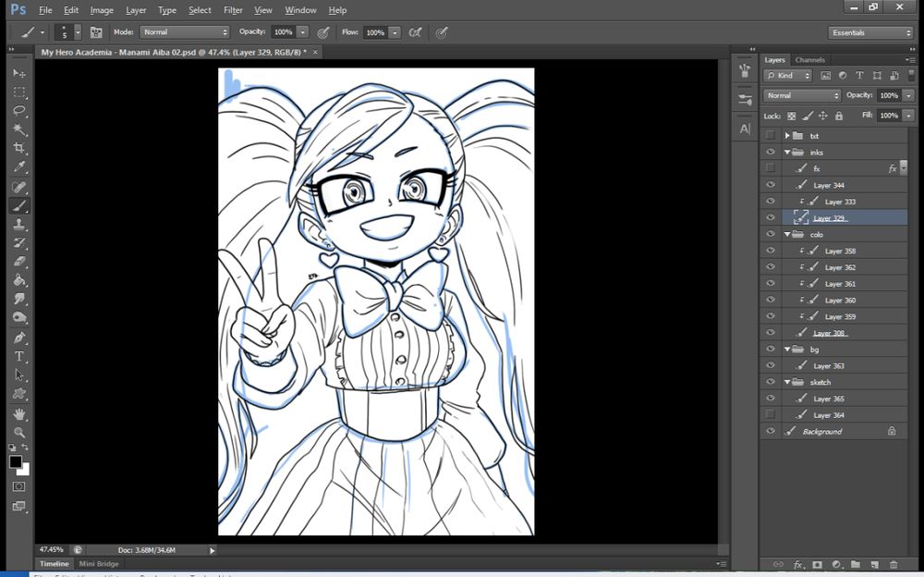Show Layer 364 visibility box
Viewport: 924px width, 577px height.
click(x=771, y=415)
